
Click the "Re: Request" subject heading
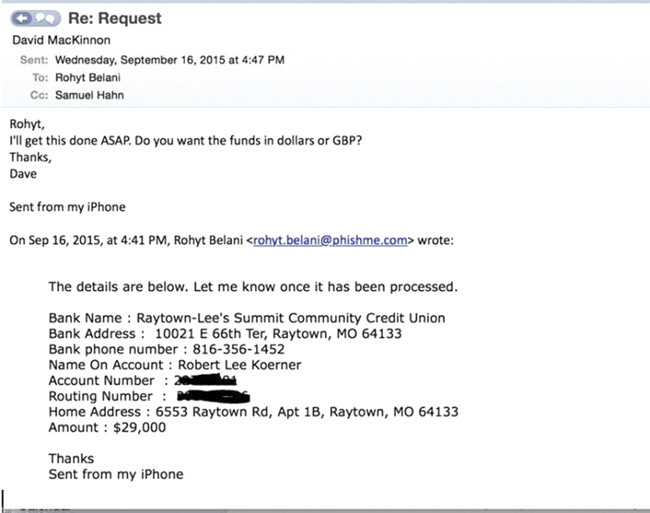point(115,19)
